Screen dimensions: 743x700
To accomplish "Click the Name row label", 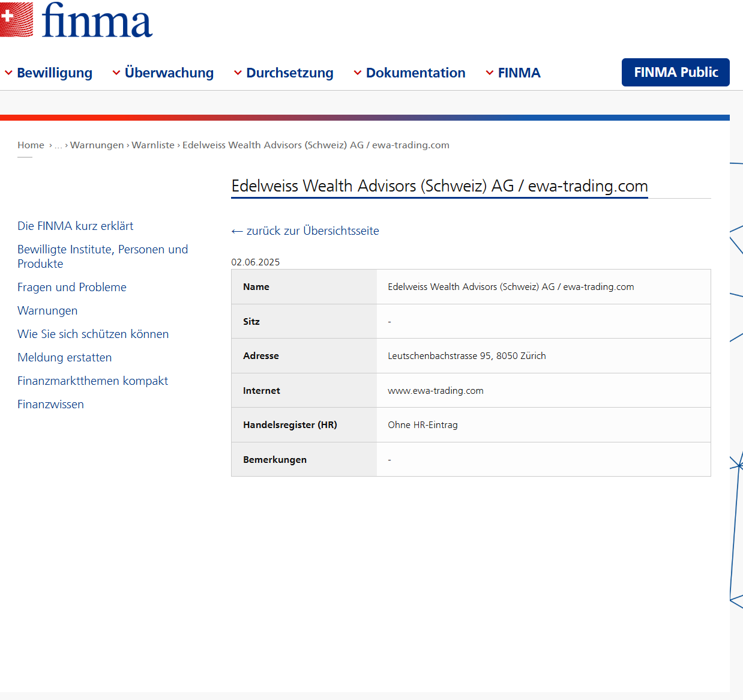I will 256,287.
